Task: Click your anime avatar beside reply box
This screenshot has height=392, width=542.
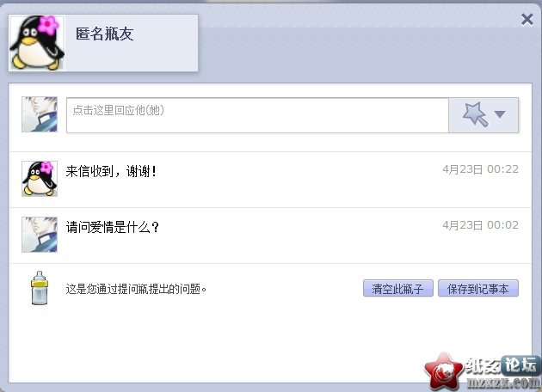Action: 40,114
